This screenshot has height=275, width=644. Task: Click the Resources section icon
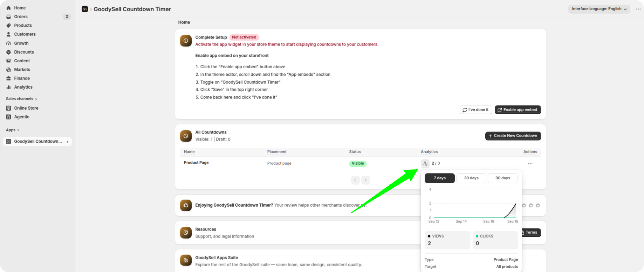186,233
